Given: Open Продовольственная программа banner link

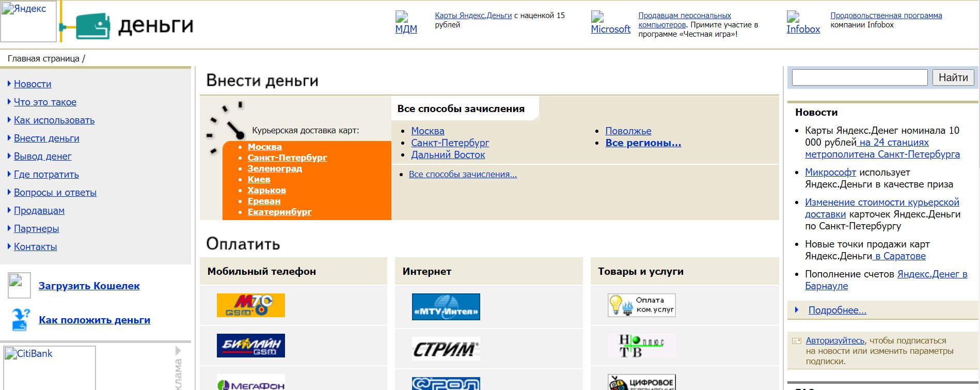Looking at the screenshot, I should [886, 15].
